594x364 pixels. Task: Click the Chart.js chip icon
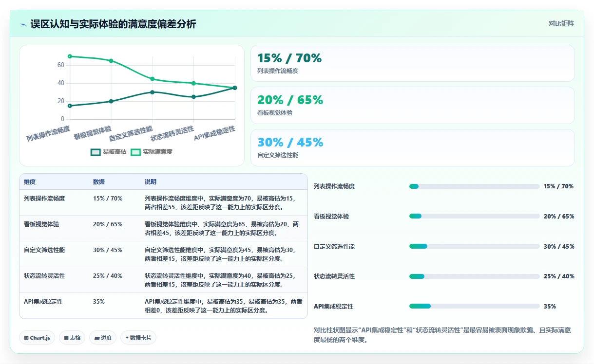point(26,338)
